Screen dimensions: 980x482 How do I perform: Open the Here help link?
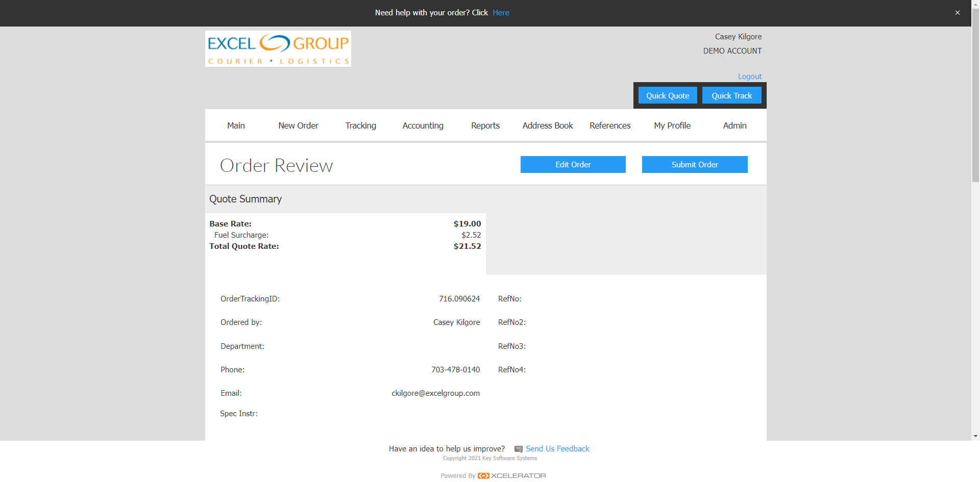501,13
